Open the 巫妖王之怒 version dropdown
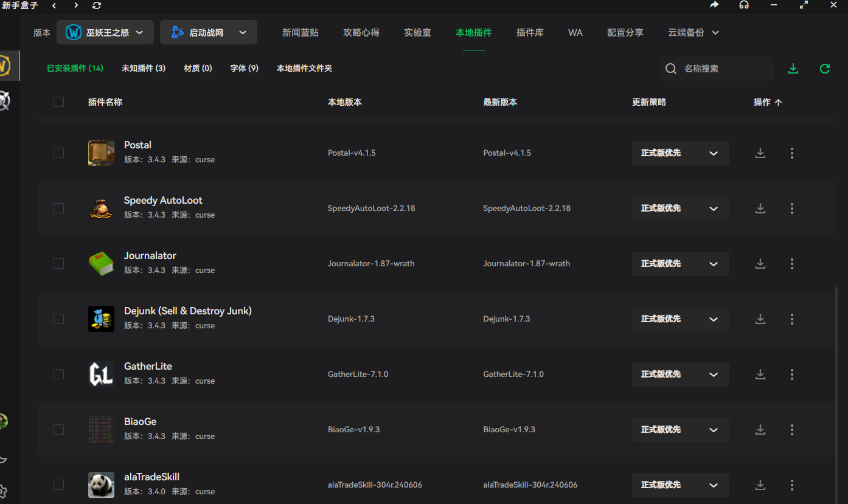Screen dimensions: 848x504 [105, 33]
